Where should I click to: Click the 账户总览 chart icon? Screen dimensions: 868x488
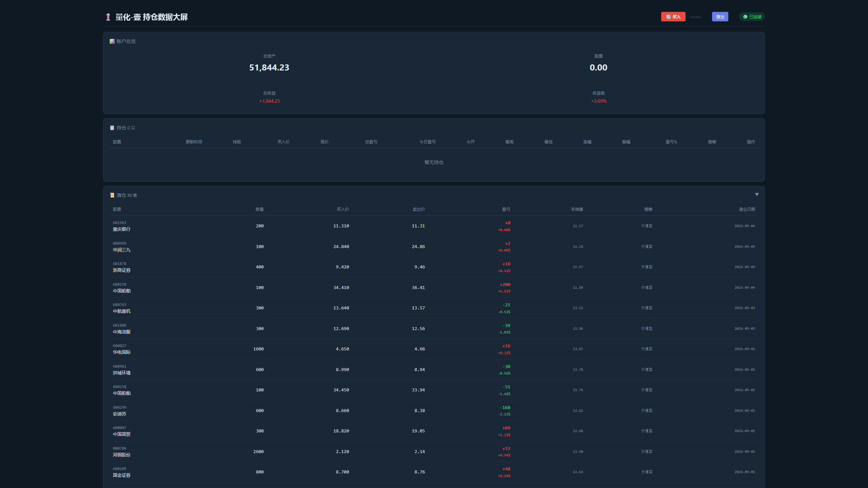112,41
